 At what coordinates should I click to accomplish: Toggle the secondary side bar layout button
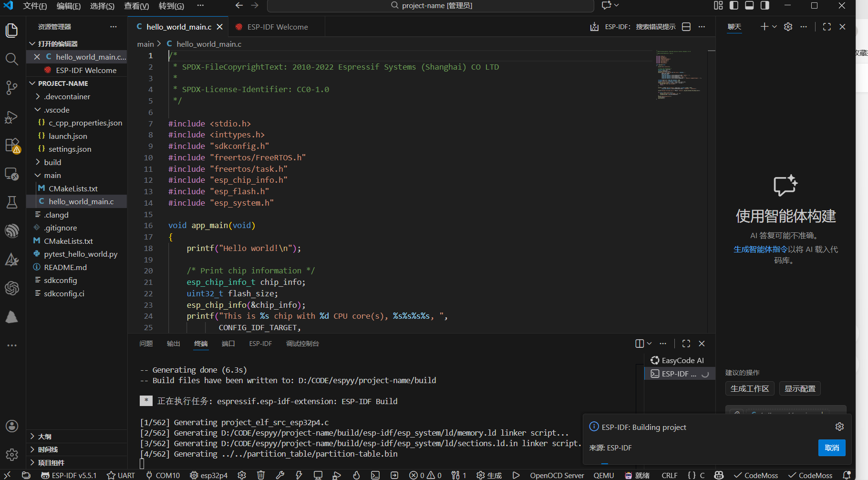coord(765,5)
